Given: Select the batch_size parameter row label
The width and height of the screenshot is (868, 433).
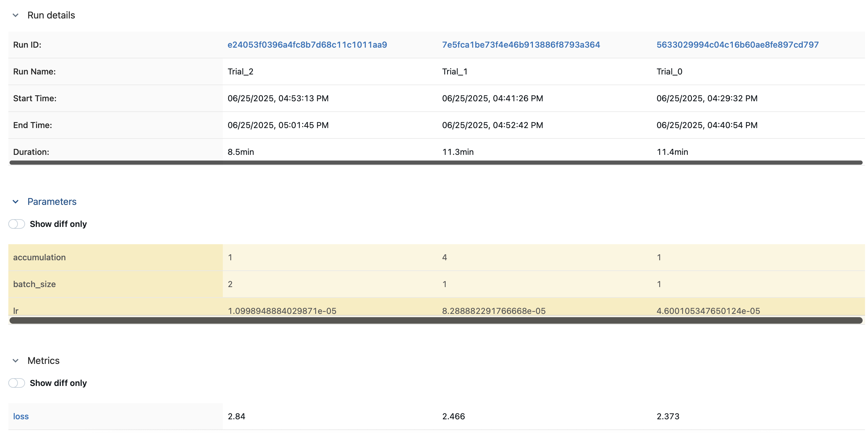Looking at the screenshot, I should (x=34, y=284).
